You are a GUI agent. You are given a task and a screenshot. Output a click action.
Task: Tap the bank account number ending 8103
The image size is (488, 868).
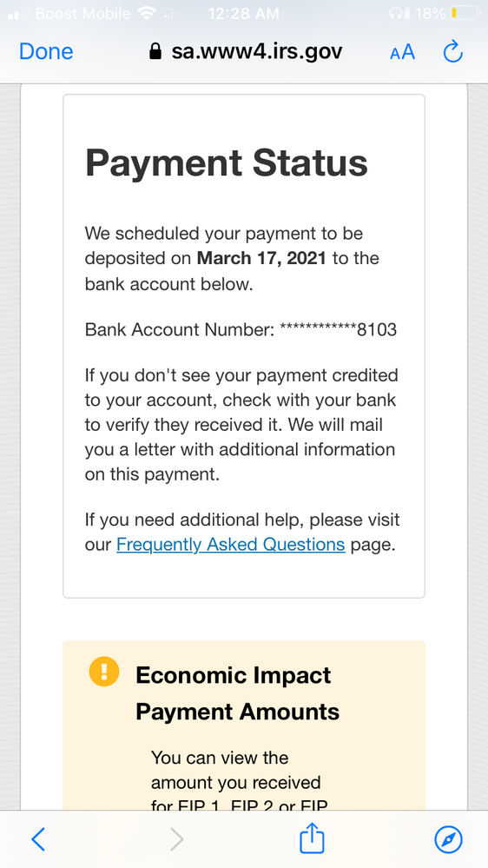[x=338, y=329]
